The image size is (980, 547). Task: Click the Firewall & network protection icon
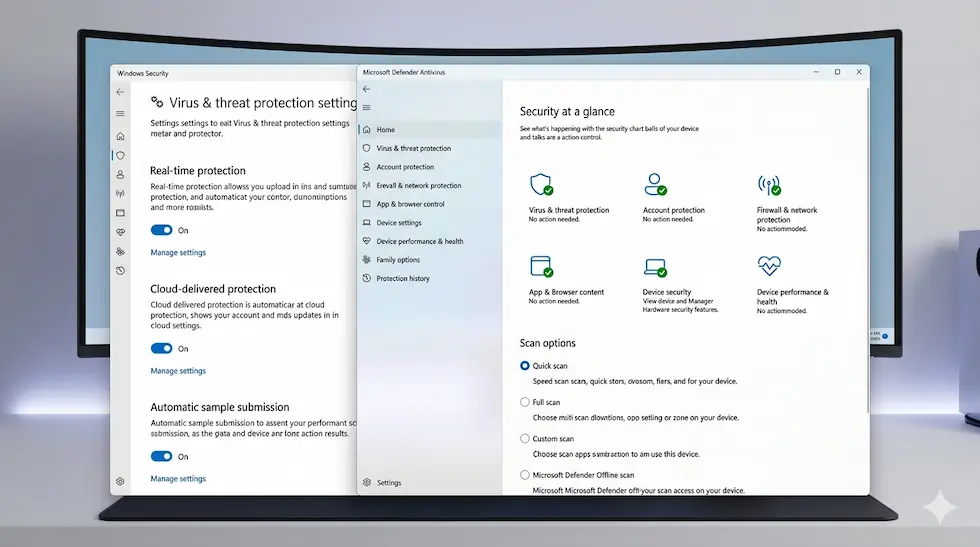tap(769, 184)
